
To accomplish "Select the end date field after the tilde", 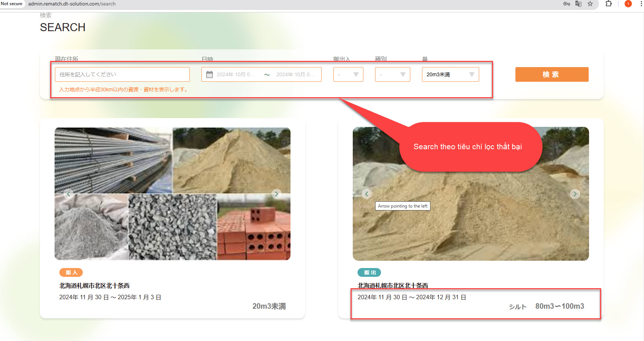I will tap(295, 74).
